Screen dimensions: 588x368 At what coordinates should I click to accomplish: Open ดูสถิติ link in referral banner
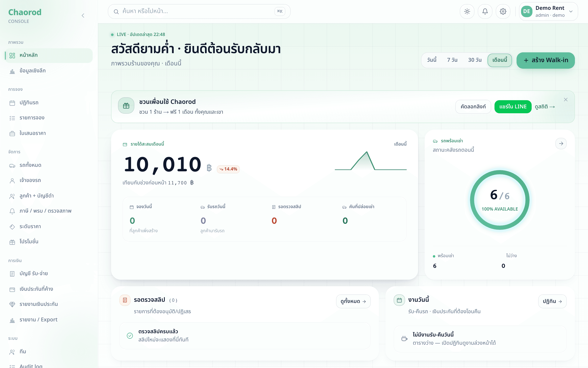point(545,107)
